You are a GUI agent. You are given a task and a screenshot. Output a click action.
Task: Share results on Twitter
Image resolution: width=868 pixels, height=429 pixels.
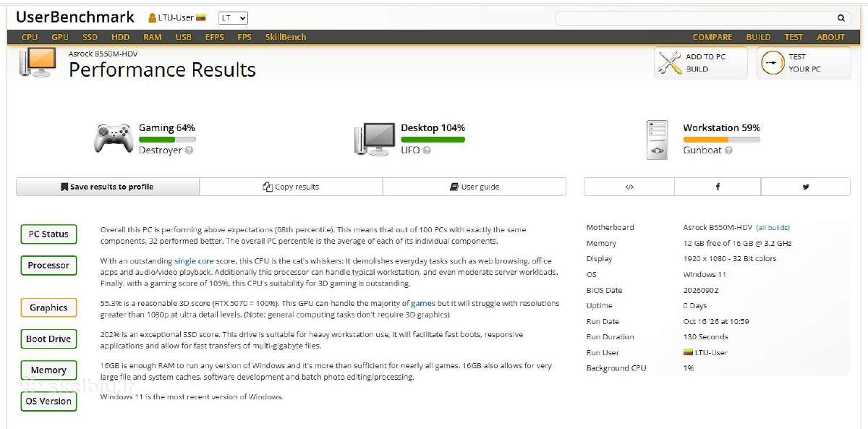click(806, 187)
